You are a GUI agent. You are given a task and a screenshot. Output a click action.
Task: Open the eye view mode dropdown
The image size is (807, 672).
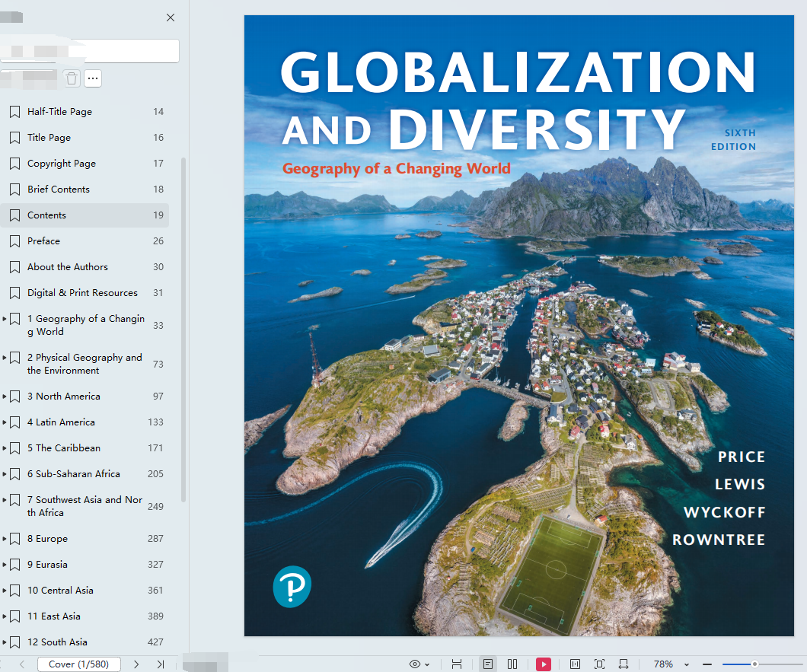(419, 664)
